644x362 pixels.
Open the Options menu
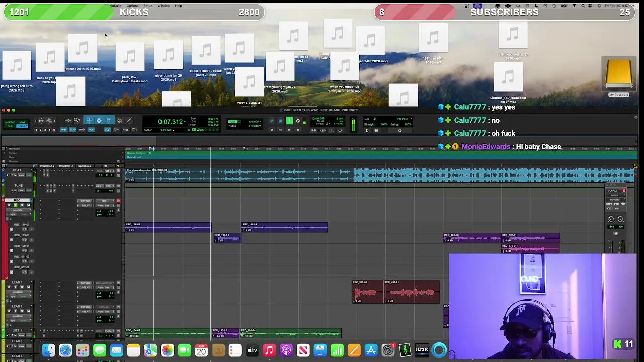point(133,6)
